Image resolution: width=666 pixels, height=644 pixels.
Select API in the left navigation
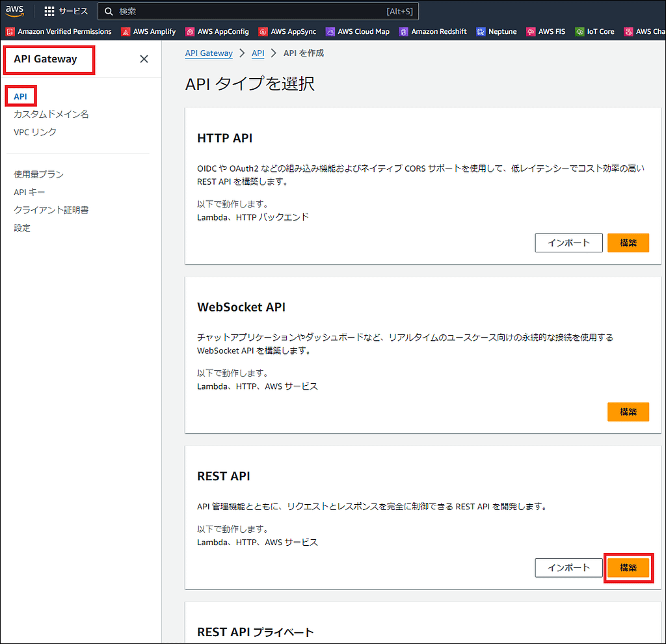tap(20, 96)
